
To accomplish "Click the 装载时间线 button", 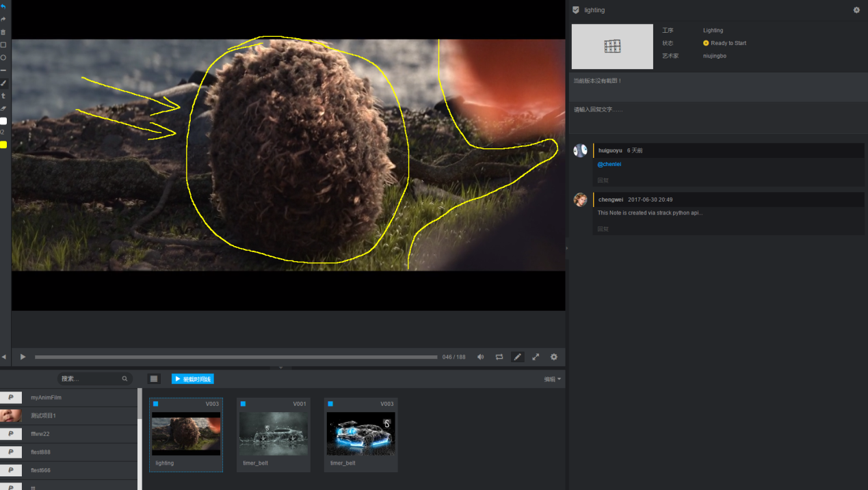I will (x=193, y=379).
